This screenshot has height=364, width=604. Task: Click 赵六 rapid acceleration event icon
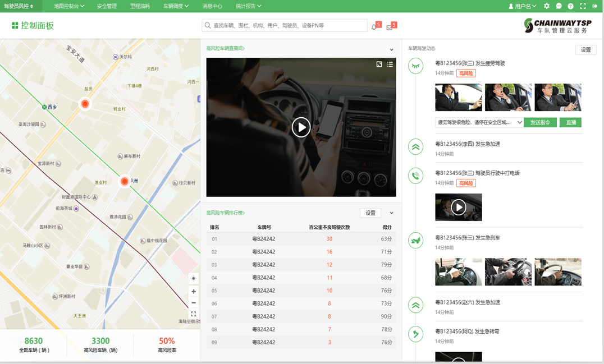click(x=415, y=305)
